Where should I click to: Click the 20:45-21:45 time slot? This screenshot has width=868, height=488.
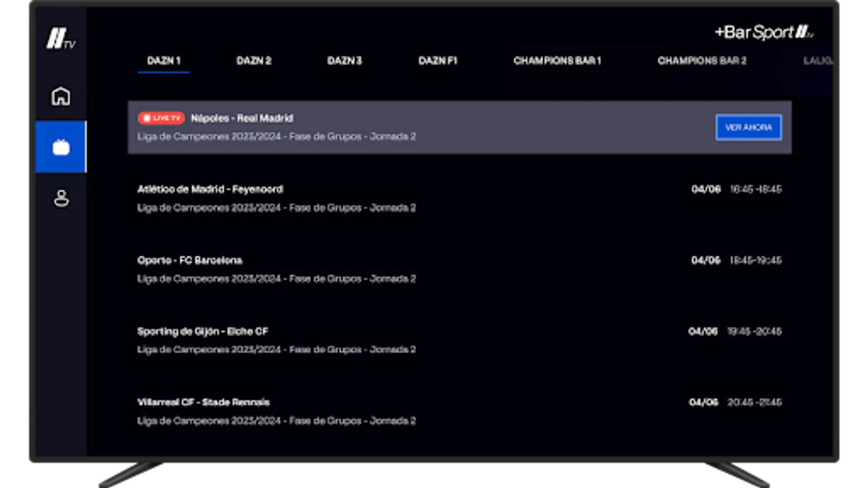[x=755, y=402]
